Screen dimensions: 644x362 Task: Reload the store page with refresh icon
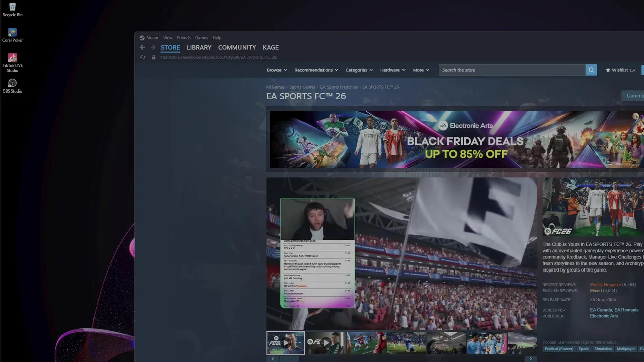pyautogui.click(x=142, y=57)
